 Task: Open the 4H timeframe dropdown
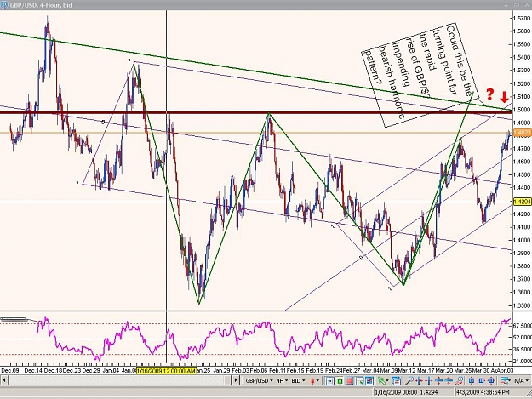[282, 381]
